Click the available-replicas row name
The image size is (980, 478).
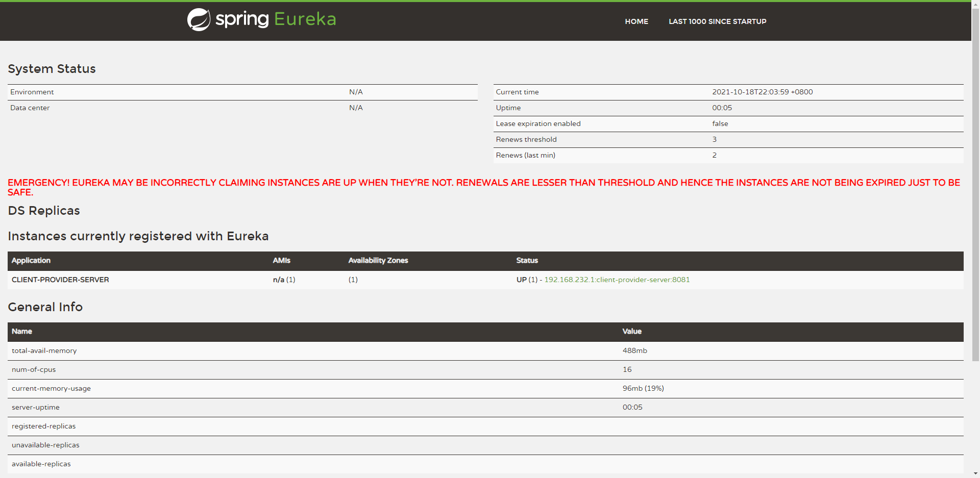(x=41, y=464)
